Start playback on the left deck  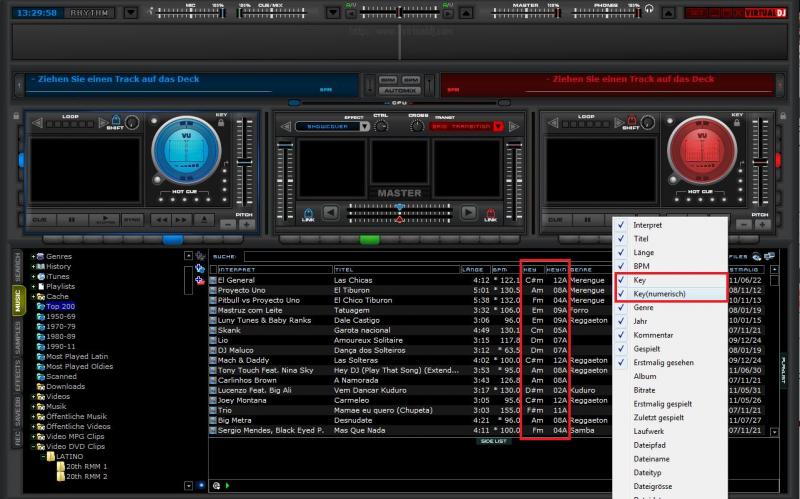click(104, 220)
